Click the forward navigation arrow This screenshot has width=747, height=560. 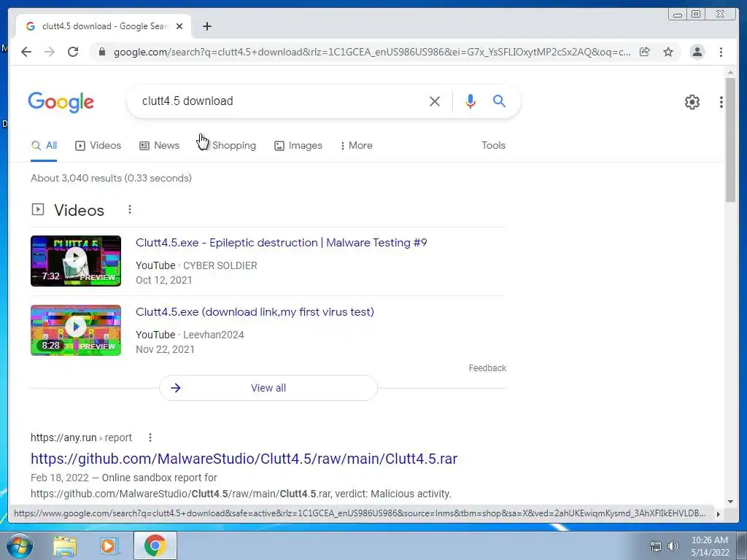pyautogui.click(x=50, y=52)
